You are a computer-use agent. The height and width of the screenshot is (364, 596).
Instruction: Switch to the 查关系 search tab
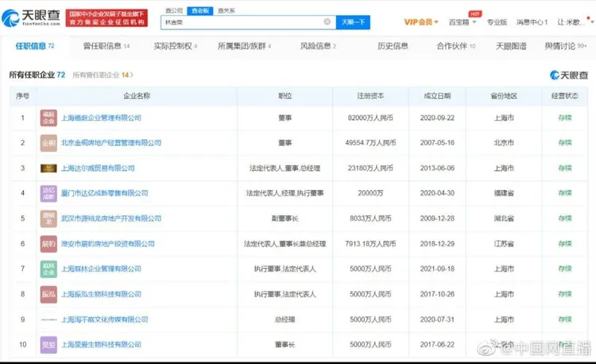(226, 10)
